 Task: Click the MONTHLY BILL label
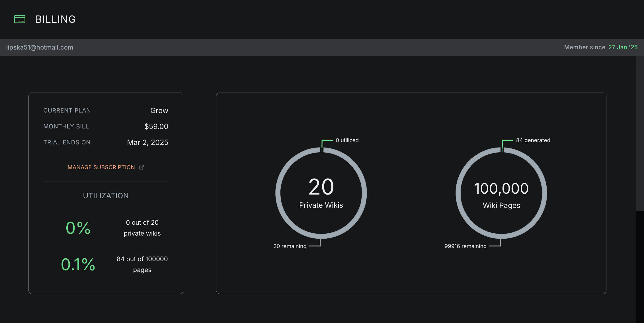pos(66,126)
